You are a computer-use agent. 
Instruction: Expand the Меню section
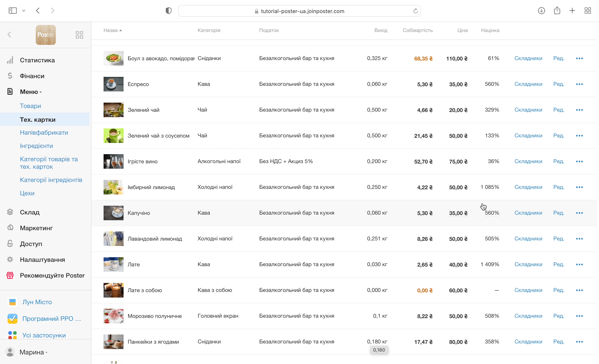coord(31,92)
